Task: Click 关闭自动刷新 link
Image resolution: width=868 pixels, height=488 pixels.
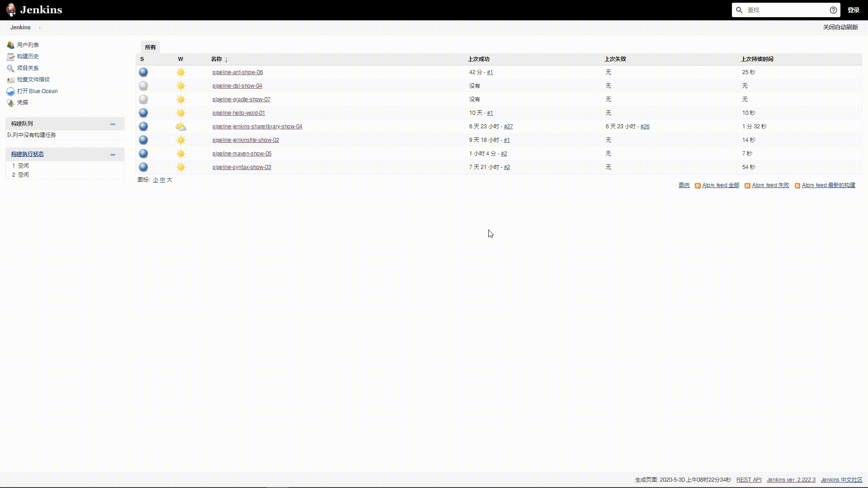Action: coord(840,28)
